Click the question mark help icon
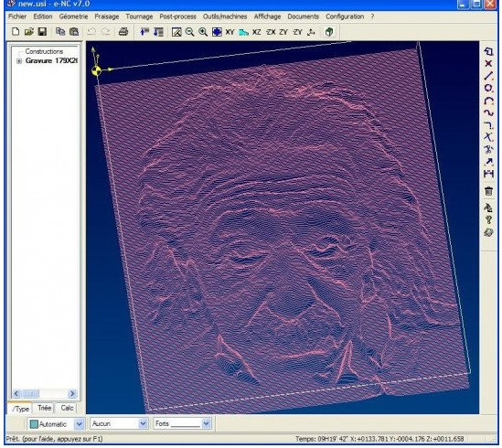Viewport: 502px width, 448px height. [488, 219]
